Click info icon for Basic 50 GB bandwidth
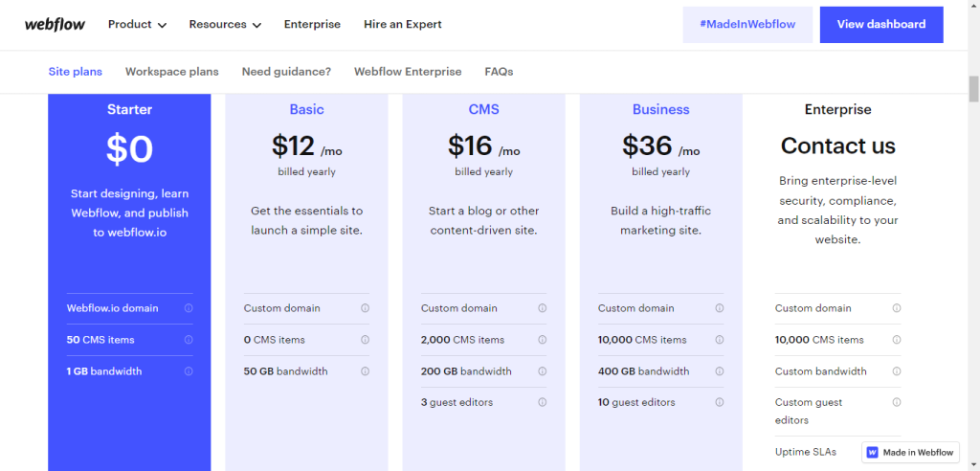The image size is (980, 471). click(x=365, y=370)
